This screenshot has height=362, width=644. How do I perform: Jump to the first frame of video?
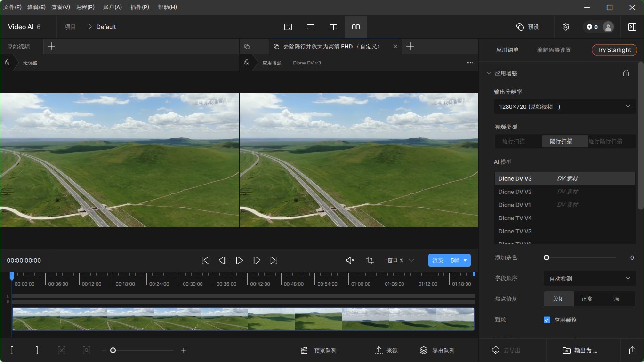(x=206, y=260)
